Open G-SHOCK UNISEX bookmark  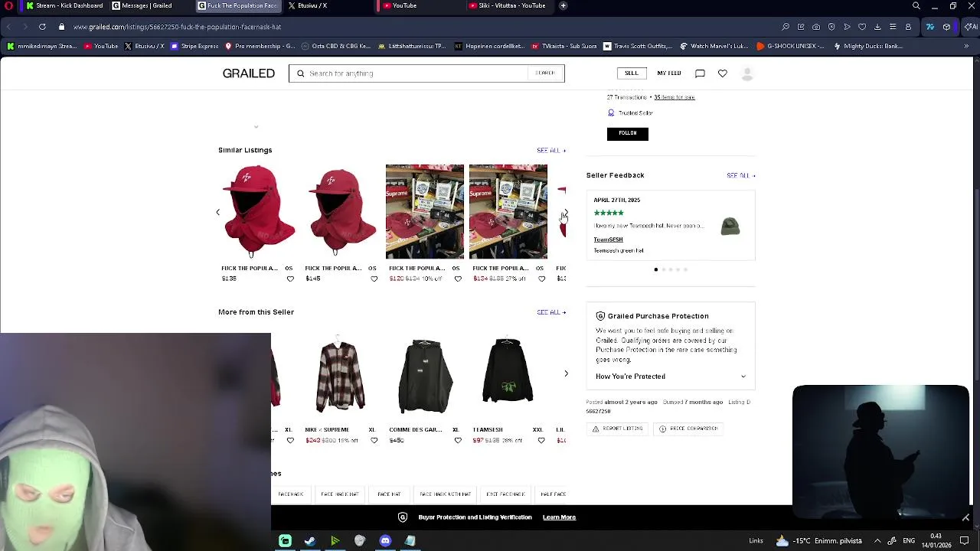point(789,46)
